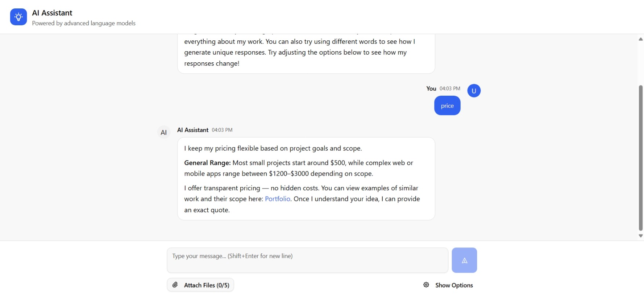This screenshot has width=644, height=298.
Task: Click the scrollbar down arrow
Action: (641, 236)
